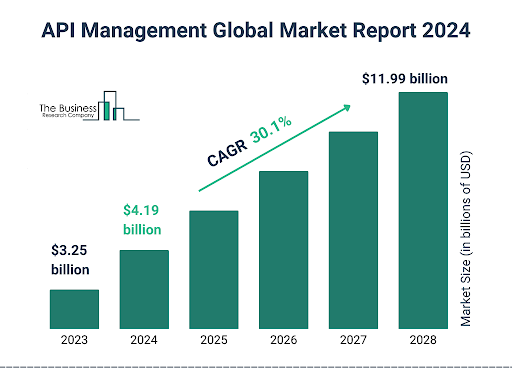Select the 2027 bar

point(353,230)
